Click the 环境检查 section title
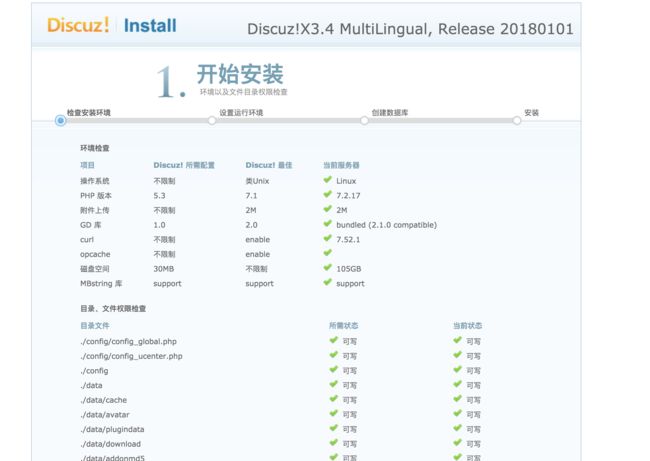This screenshot has width=650, height=461. click(95, 148)
